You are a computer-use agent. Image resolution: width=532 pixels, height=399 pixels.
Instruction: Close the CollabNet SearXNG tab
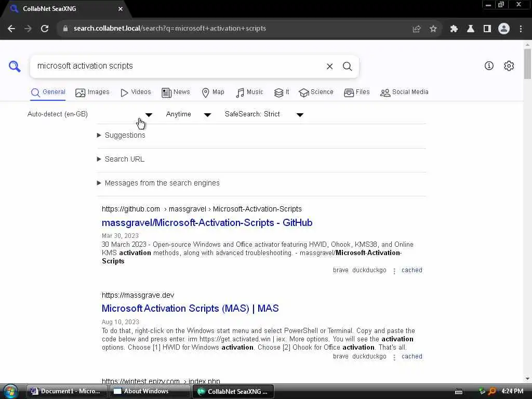121,9
